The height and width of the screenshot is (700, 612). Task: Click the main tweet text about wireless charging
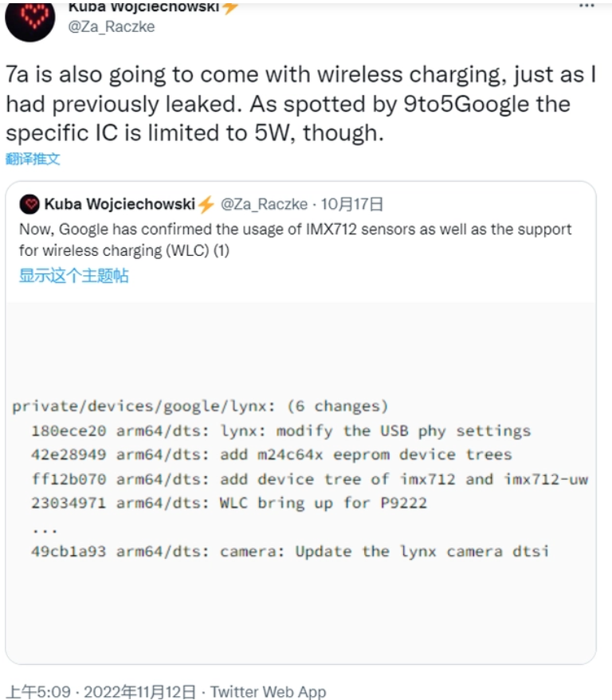(x=300, y=104)
